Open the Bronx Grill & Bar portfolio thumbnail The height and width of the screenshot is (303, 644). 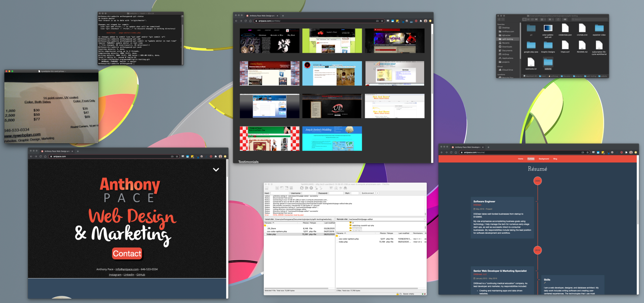coord(269,73)
